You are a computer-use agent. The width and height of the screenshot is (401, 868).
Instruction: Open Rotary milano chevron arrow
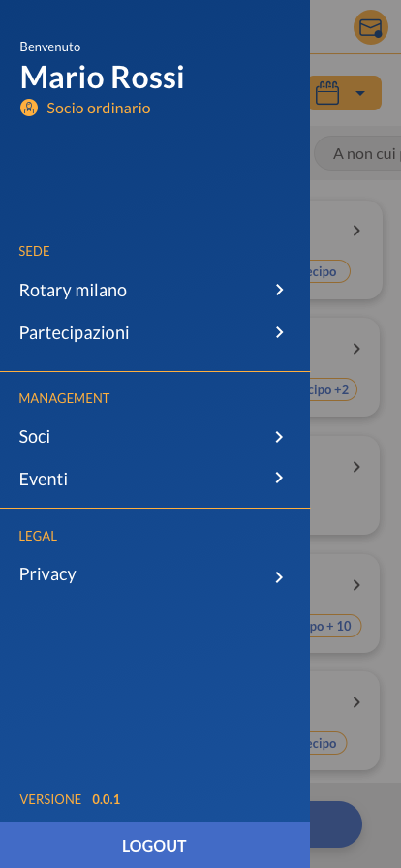click(x=280, y=290)
